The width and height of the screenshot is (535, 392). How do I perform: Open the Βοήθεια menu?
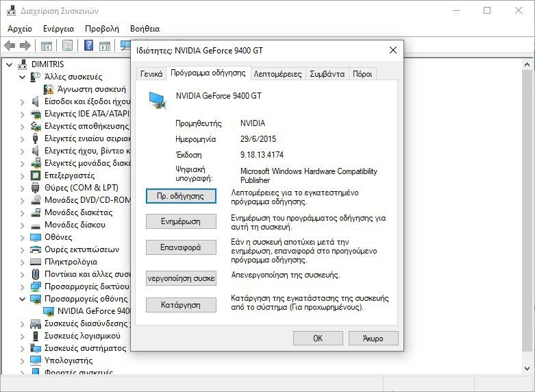pyautogui.click(x=145, y=29)
